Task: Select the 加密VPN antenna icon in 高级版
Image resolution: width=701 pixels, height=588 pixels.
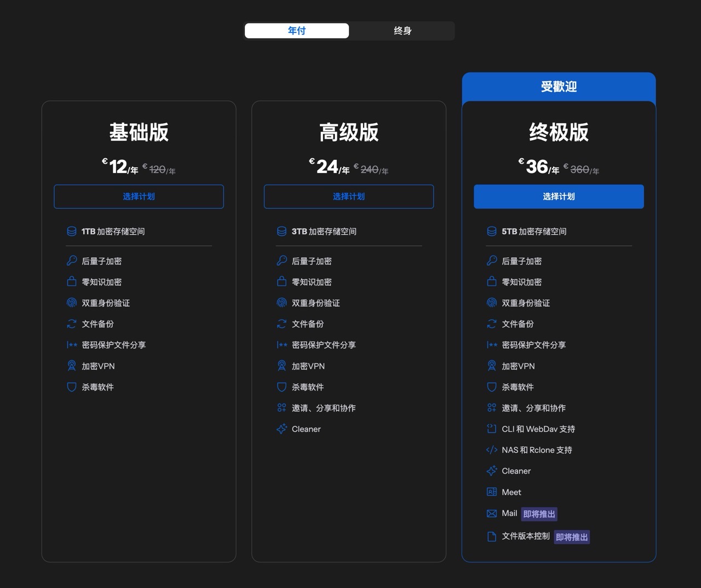Action: click(281, 366)
